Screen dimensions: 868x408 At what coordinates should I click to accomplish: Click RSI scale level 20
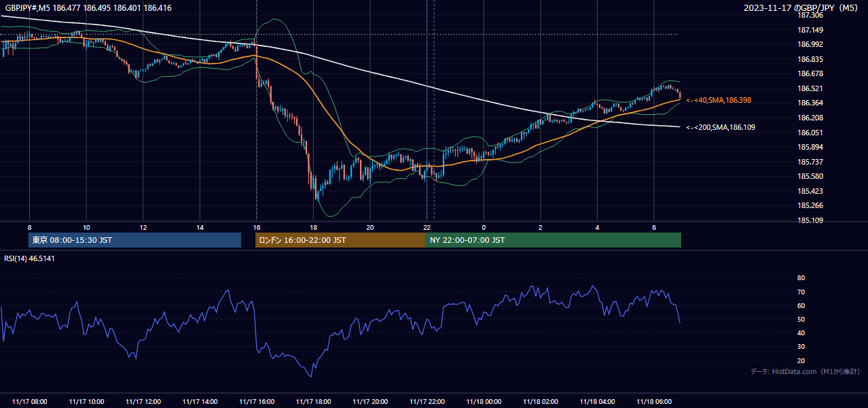tap(801, 360)
